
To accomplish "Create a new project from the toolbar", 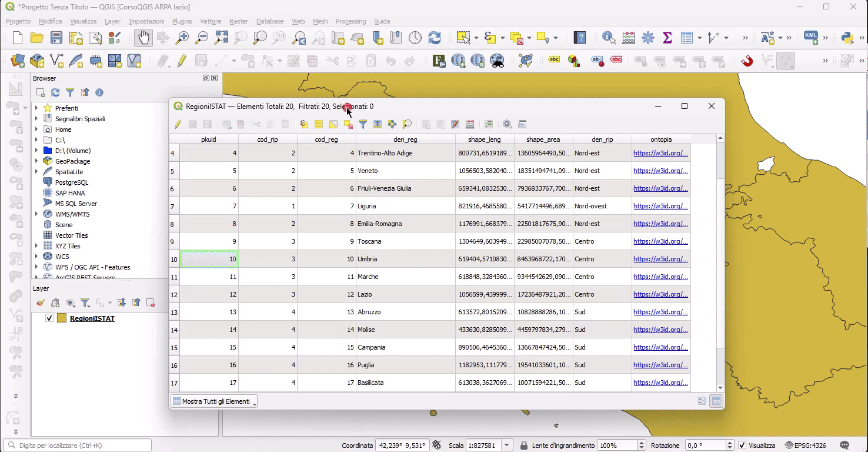I will tap(18, 38).
